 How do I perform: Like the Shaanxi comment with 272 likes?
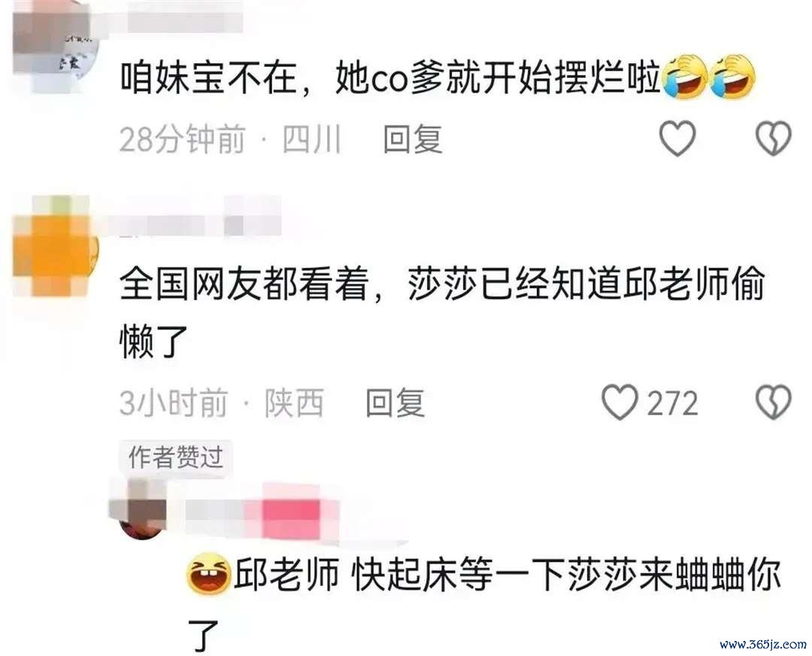click(620, 402)
